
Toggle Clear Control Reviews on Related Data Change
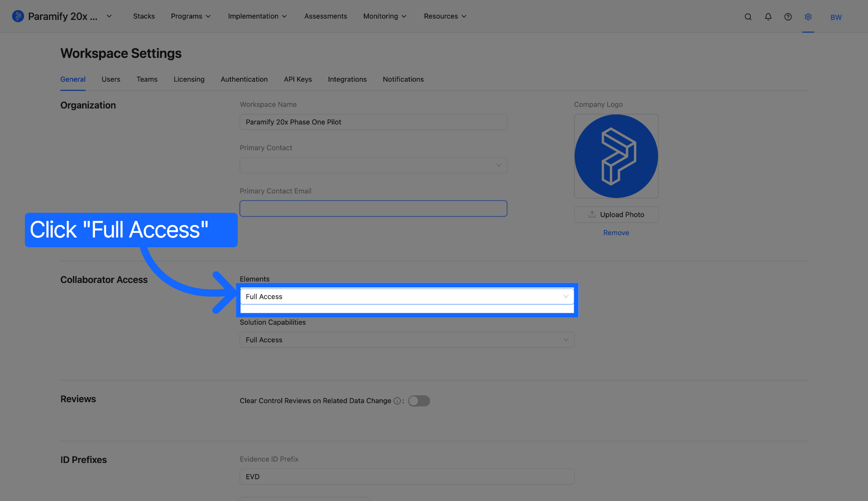point(419,401)
